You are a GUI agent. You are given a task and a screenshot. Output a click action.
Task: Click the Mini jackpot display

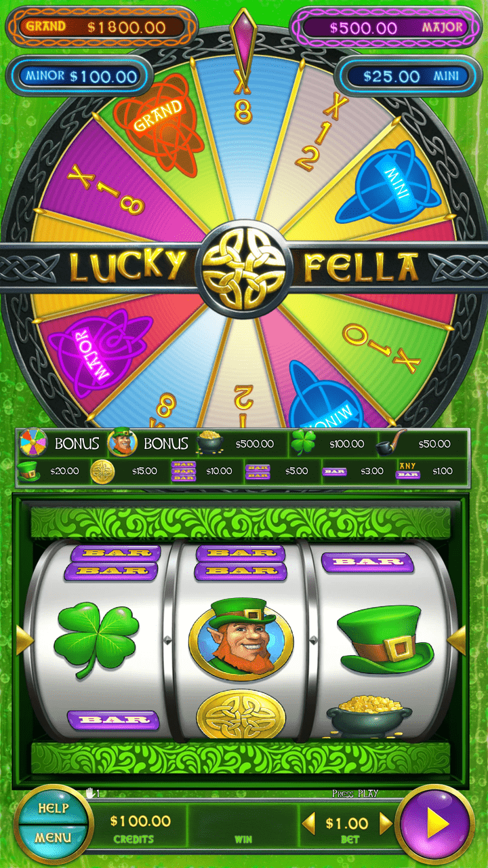click(408, 75)
